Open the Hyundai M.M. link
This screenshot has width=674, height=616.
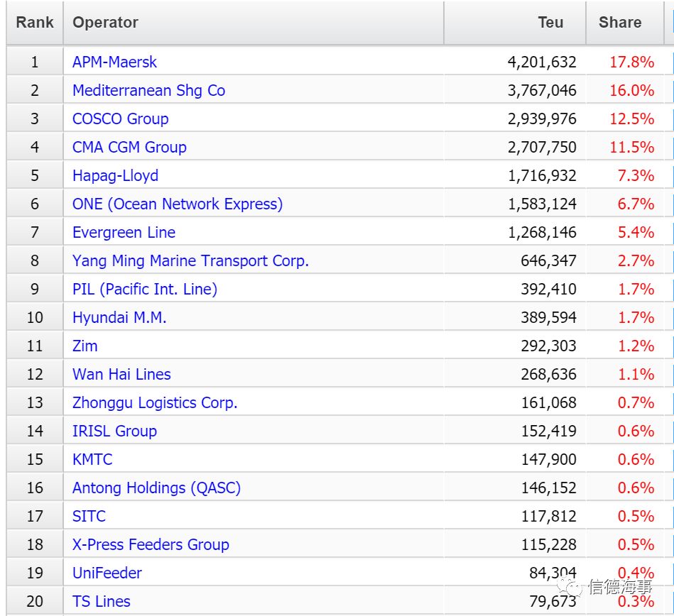click(x=119, y=317)
